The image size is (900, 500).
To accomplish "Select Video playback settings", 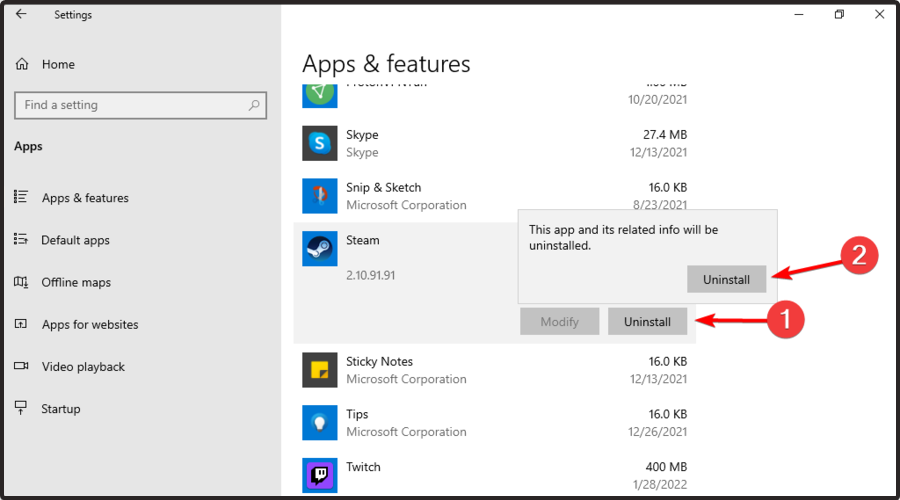I will tap(83, 367).
